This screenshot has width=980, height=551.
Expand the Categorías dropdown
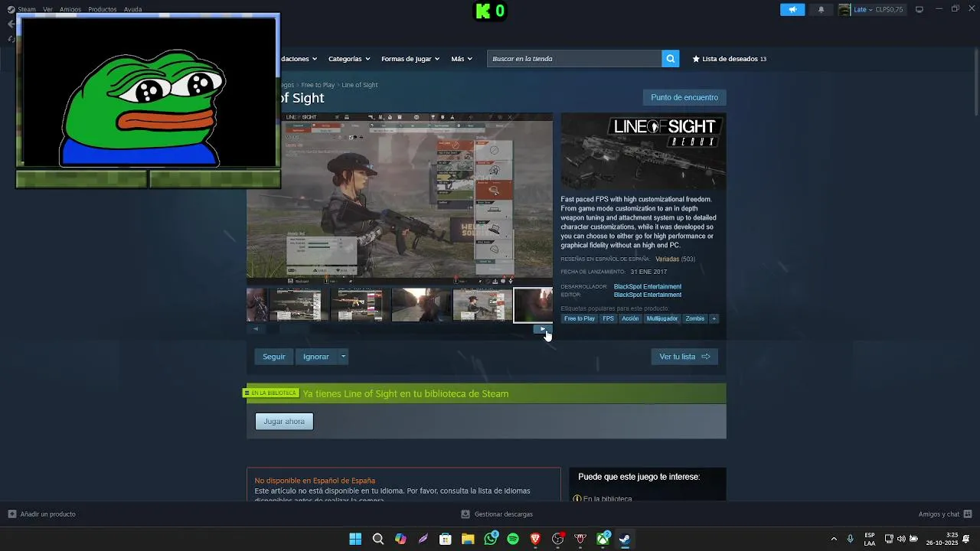click(349, 59)
